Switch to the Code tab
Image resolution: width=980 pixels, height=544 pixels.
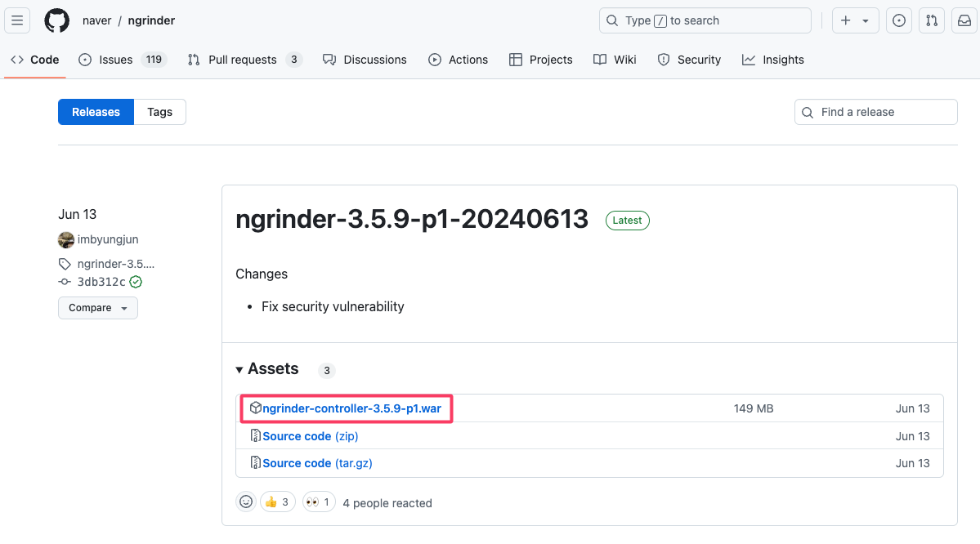coord(35,60)
